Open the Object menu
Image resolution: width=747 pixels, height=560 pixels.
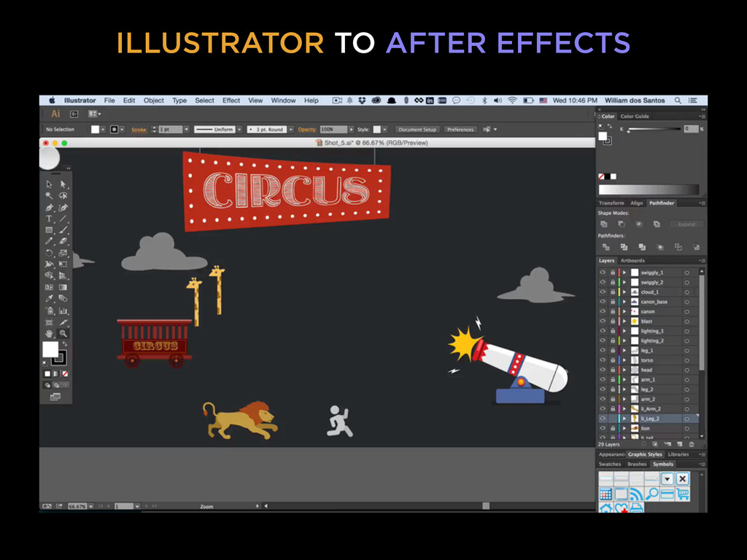153,101
